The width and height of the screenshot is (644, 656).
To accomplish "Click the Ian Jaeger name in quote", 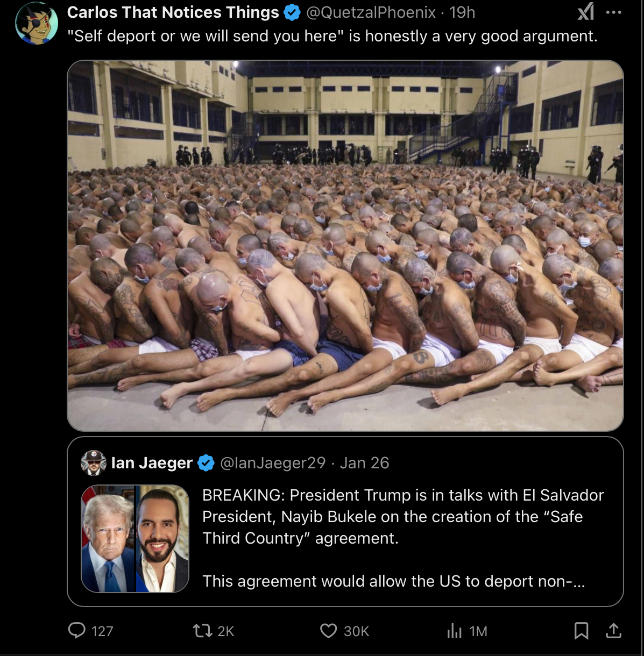I will (x=152, y=463).
